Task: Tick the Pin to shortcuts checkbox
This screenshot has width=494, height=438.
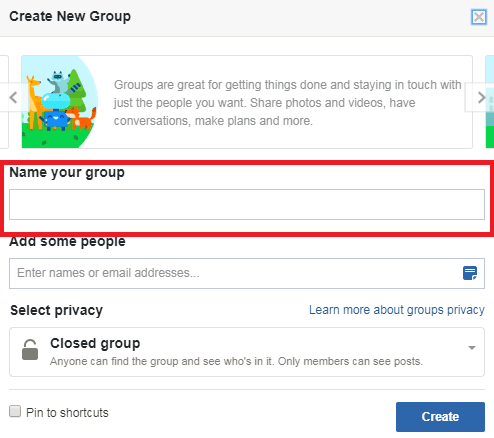Action: [15, 411]
